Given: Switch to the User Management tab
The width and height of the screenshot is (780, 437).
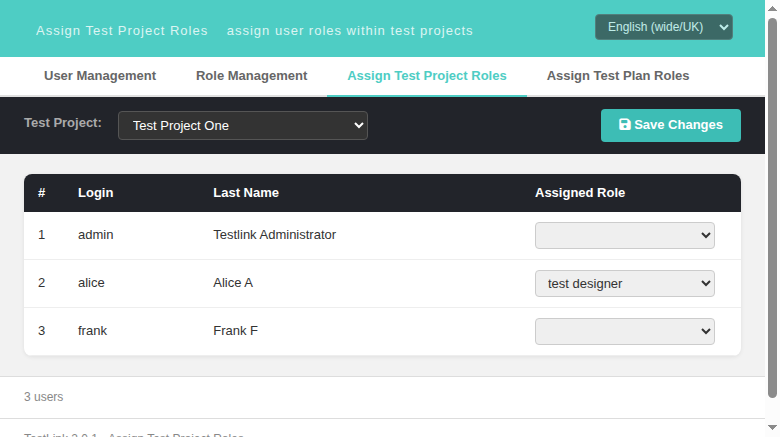Looking at the screenshot, I should click(100, 76).
